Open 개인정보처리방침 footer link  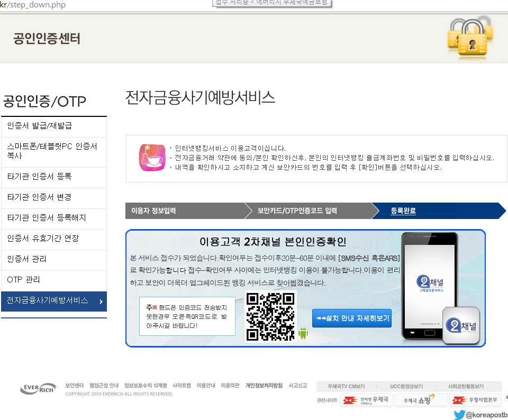[x=264, y=386]
